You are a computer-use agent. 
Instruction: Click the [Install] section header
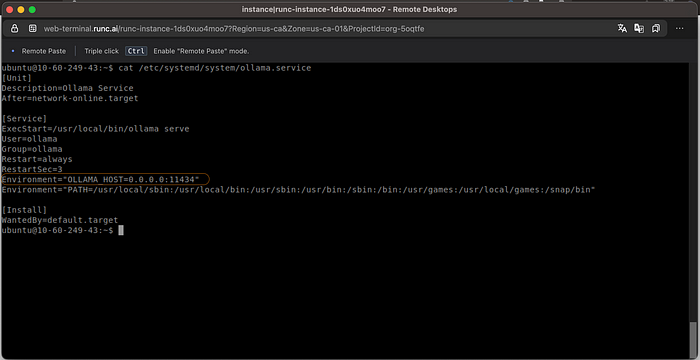tap(24, 210)
